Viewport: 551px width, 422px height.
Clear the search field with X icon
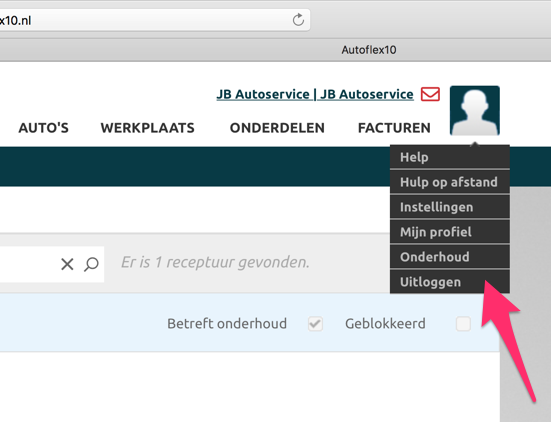(x=67, y=264)
